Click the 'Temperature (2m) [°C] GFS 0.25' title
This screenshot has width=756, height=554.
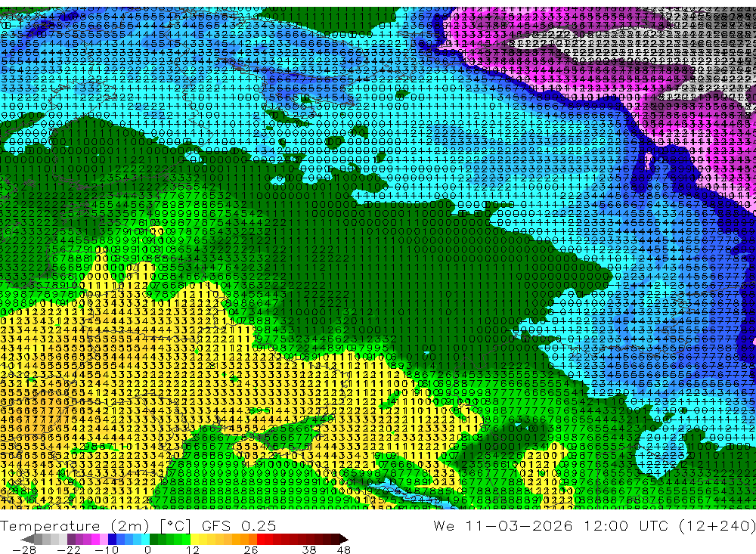click(x=138, y=526)
